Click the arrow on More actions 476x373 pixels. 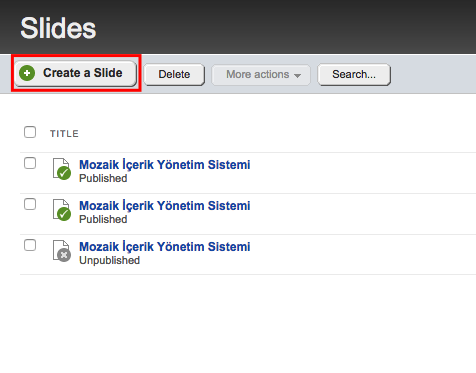pyautogui.click(x=297, y=76)
